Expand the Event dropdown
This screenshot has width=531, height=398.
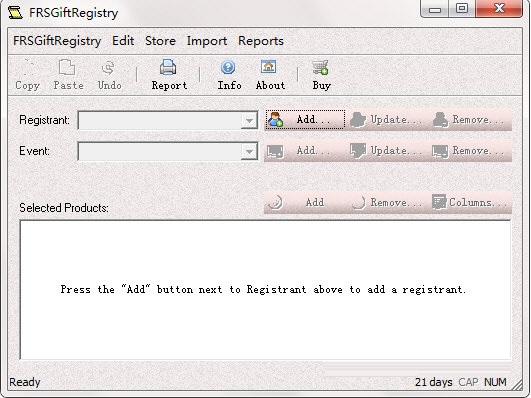pyautogui.click(x=249, y=151)
